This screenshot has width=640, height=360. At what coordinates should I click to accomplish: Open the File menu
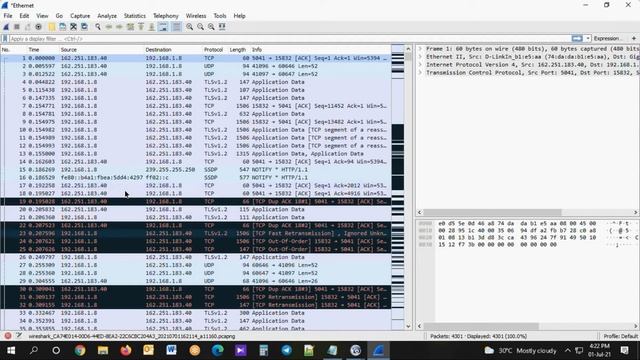pos(8,16)
